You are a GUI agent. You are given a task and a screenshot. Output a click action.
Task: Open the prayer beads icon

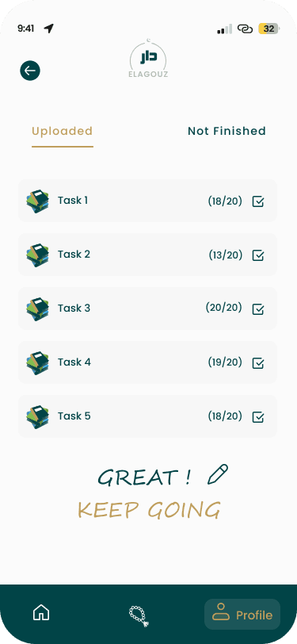[139, 616]
